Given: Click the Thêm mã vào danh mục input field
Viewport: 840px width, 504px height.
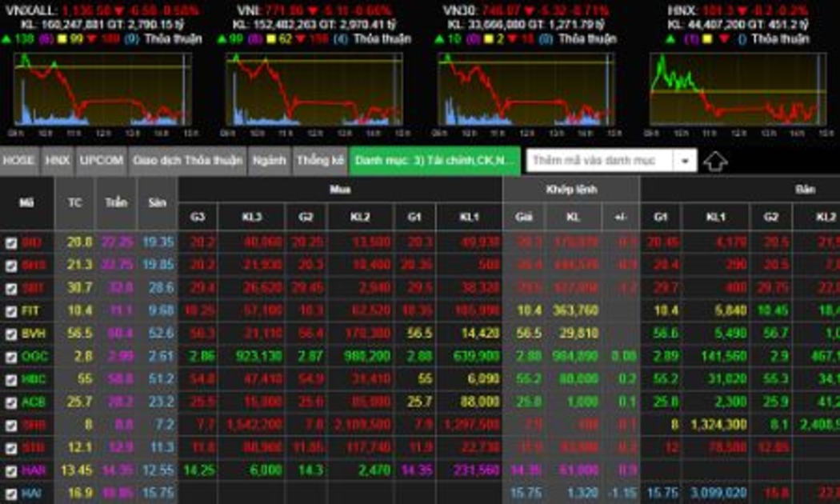Looking at the screenshot, I should pos(598,161).
